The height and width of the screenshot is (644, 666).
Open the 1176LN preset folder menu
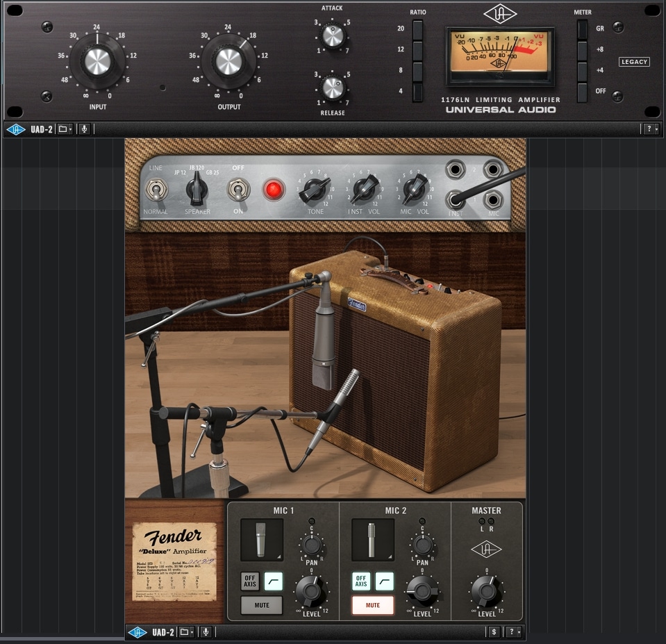(x=65, y=129)
